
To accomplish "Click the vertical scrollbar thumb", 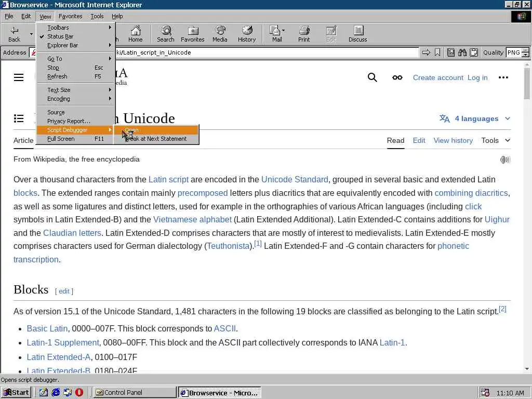I will coord(527,83).
